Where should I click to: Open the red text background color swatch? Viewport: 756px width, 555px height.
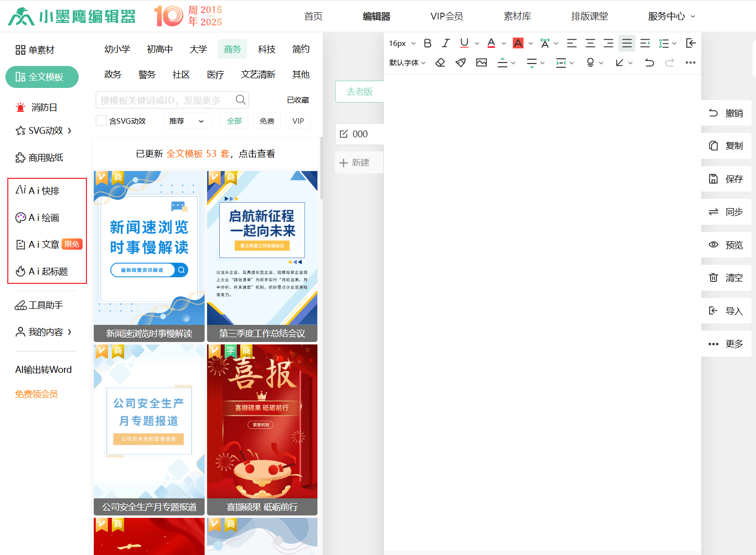pyautogui.click(x=518, y=43)
